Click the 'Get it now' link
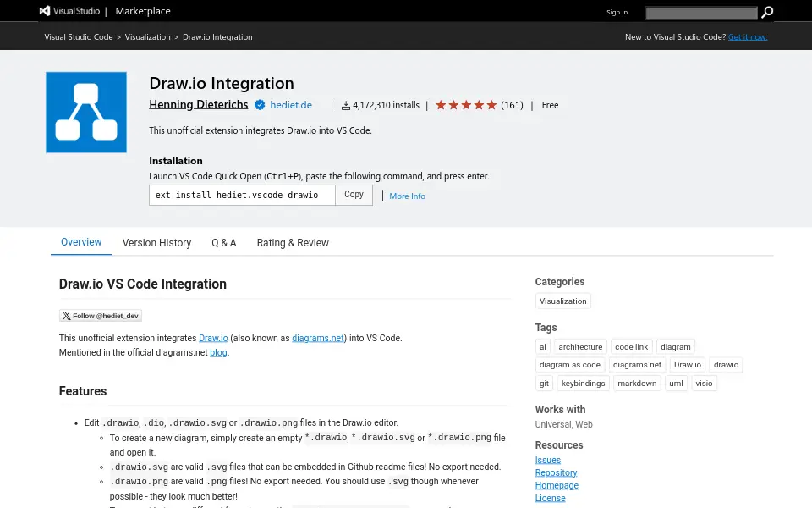 pyautogui.click(x=747, y=36)
